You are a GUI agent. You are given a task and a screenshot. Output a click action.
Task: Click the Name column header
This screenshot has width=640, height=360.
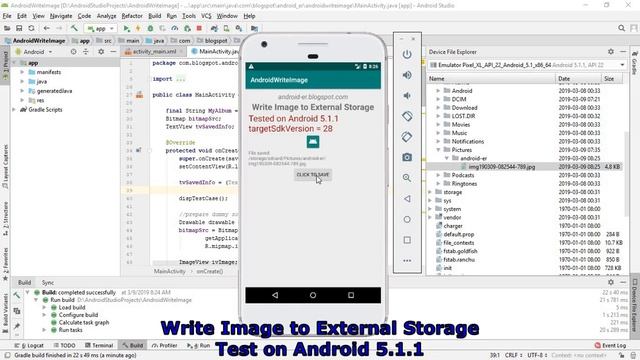[x=491, y=79]
